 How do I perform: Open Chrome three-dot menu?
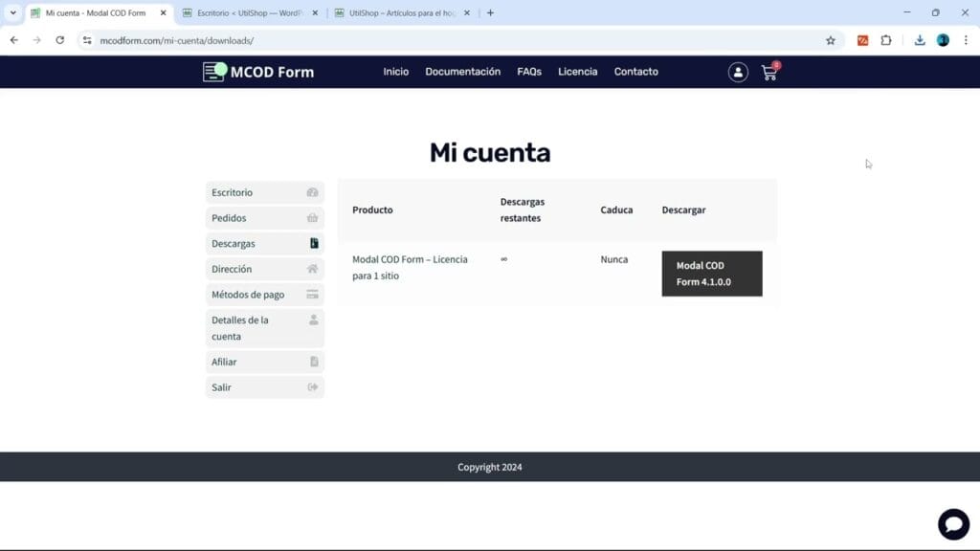966,40
